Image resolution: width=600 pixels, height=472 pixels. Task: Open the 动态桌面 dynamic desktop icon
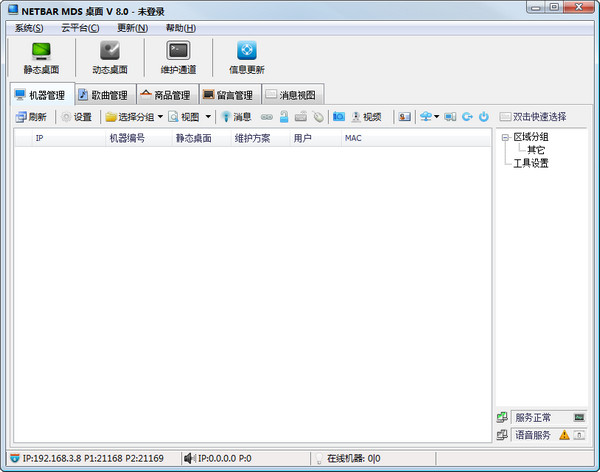click(x=110, y=57)
